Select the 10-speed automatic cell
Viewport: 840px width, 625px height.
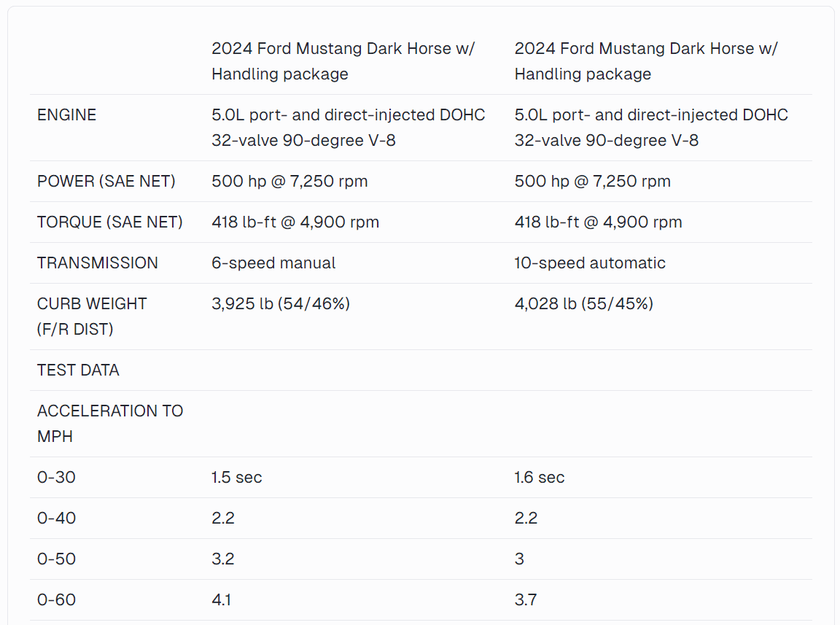[590, 263]
